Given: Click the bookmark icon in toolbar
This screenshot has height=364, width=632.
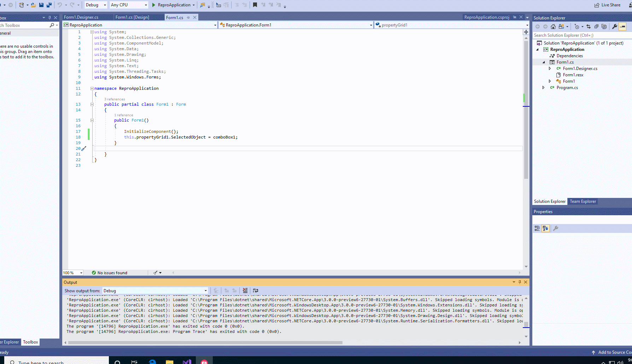Looking at the screenshot, I should pos(255,5).
